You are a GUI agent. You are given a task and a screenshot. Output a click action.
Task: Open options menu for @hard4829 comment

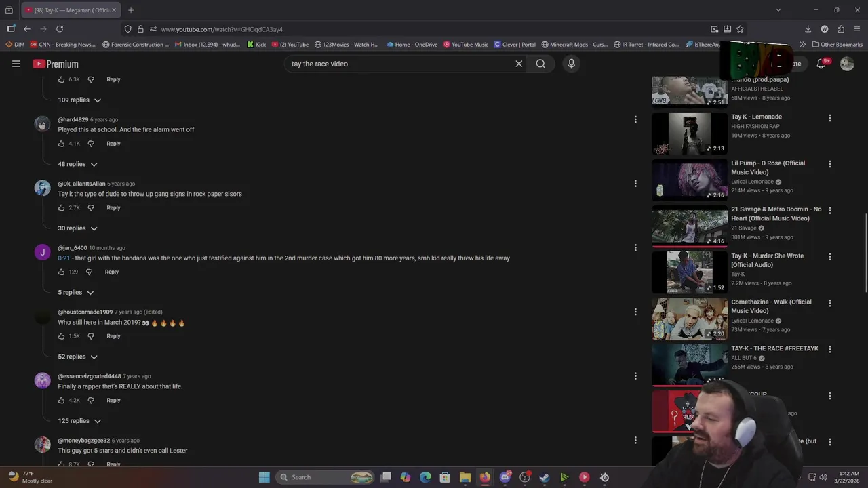pyautogui.click(x=635, y=119)
